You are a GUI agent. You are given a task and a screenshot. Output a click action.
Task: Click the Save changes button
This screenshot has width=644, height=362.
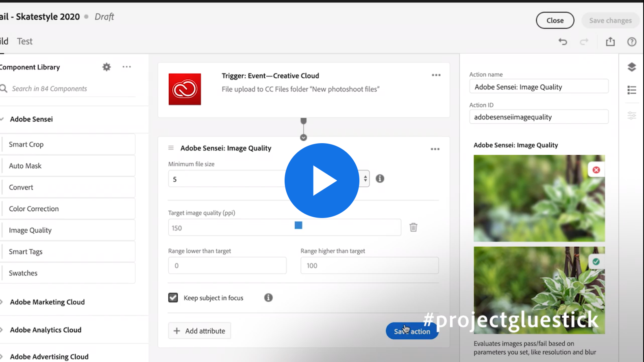610,20
